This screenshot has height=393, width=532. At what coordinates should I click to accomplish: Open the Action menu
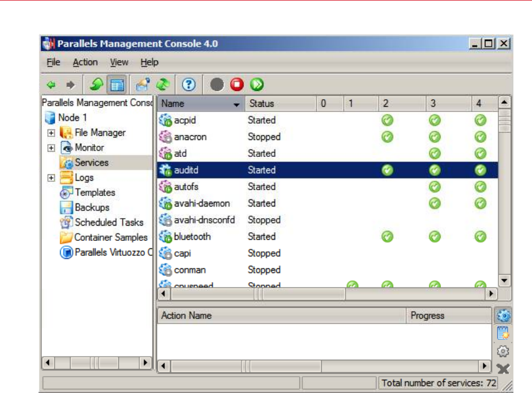point(85,62)
